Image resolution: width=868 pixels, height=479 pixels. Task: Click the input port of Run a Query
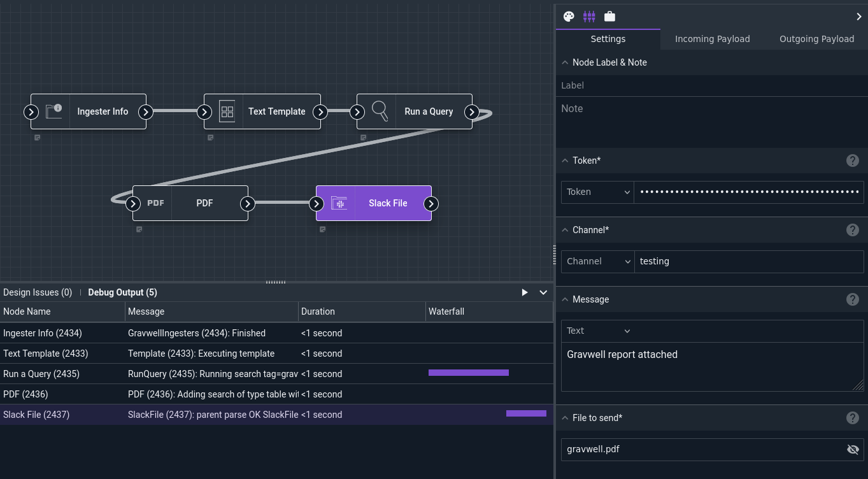point(357,112)
